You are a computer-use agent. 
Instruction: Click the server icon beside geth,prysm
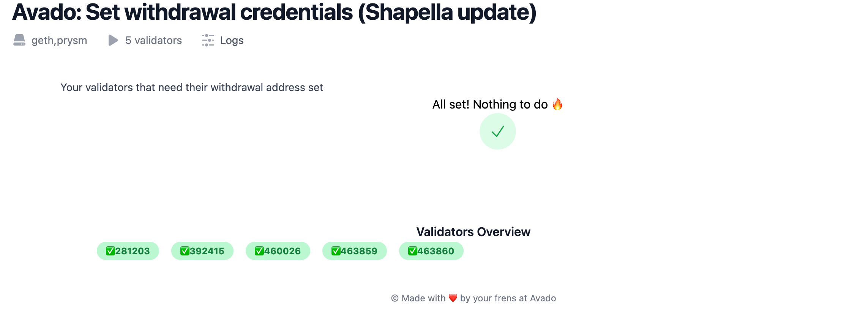pyautogui.click(x=19, y=40)
